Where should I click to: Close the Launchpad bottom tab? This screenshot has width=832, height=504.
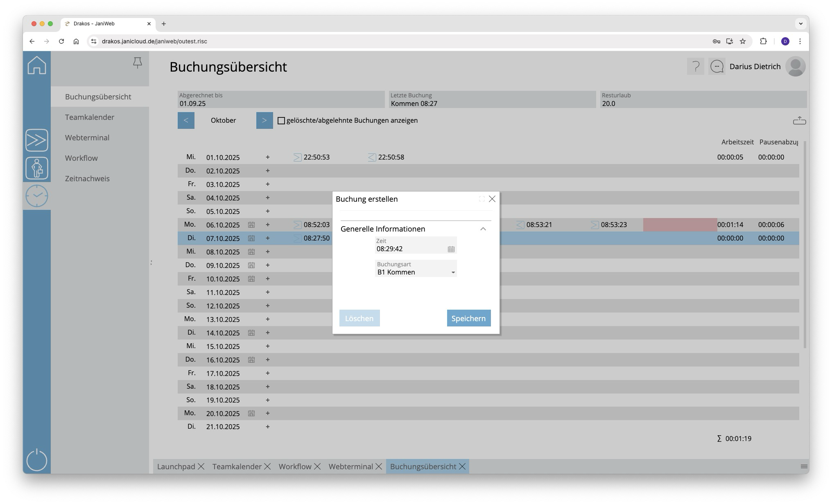(x=201, y=466)
